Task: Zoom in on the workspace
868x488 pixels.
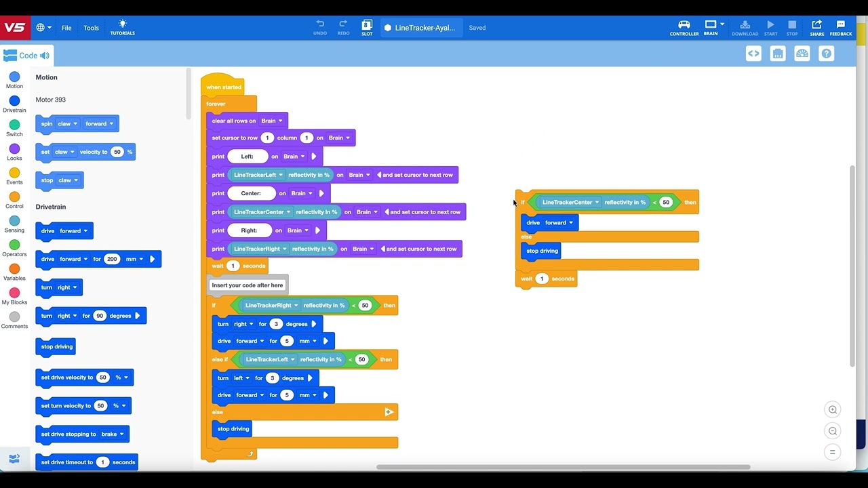Action: point(833,409)
